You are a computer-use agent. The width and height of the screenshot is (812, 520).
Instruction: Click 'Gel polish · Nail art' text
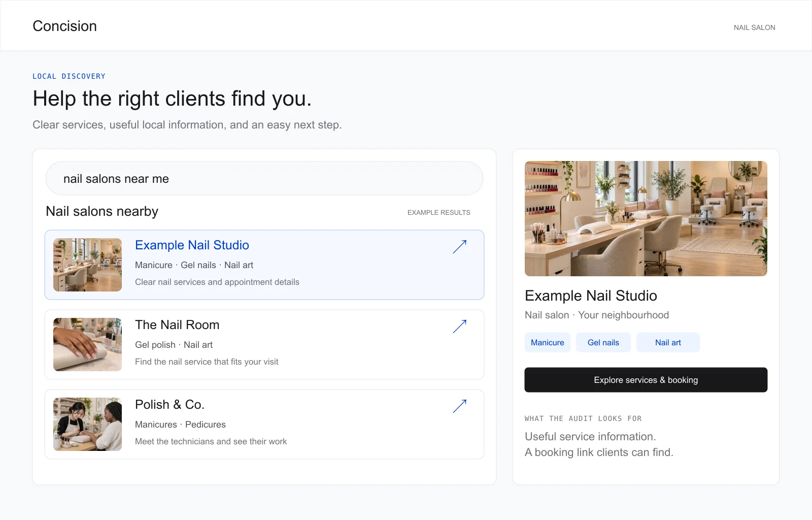click(174, 345)
